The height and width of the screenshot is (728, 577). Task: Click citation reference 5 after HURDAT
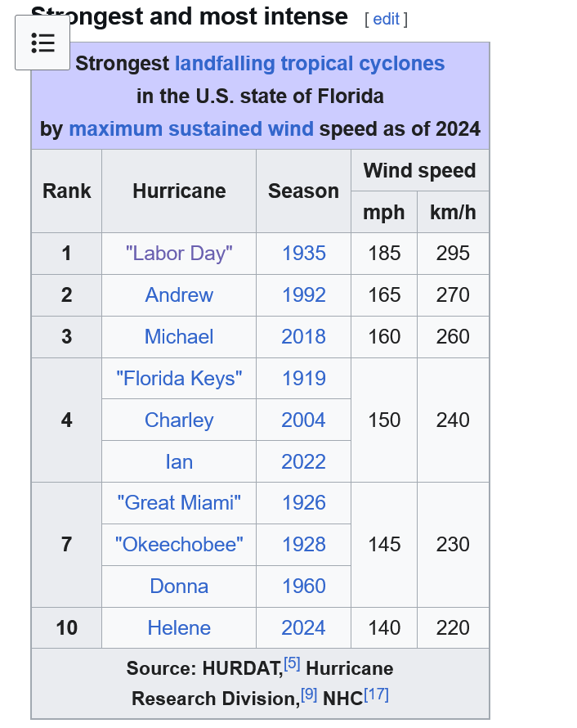tap(292, 664)
